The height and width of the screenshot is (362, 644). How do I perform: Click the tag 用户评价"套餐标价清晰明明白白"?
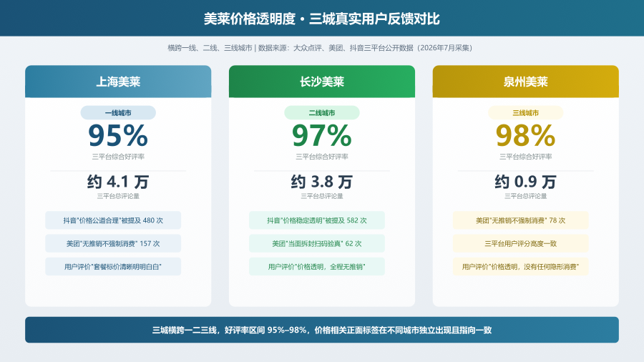coord(113,267)
